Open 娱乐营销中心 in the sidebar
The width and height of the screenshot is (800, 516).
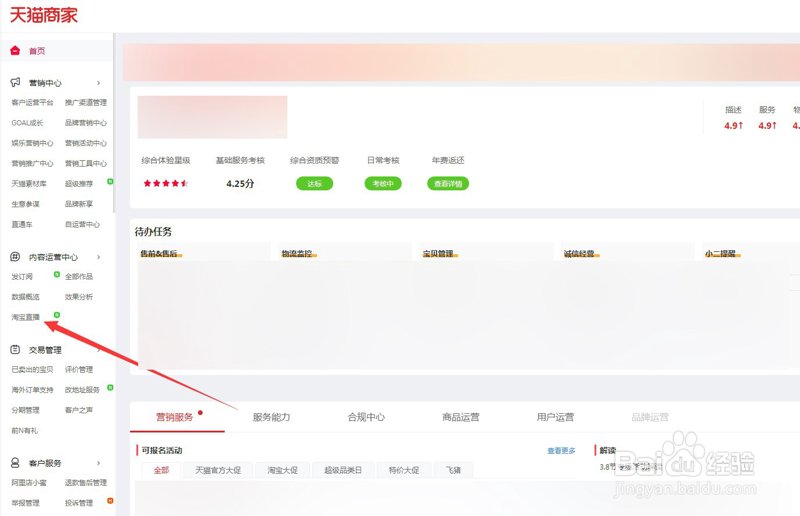pos(32,143)
